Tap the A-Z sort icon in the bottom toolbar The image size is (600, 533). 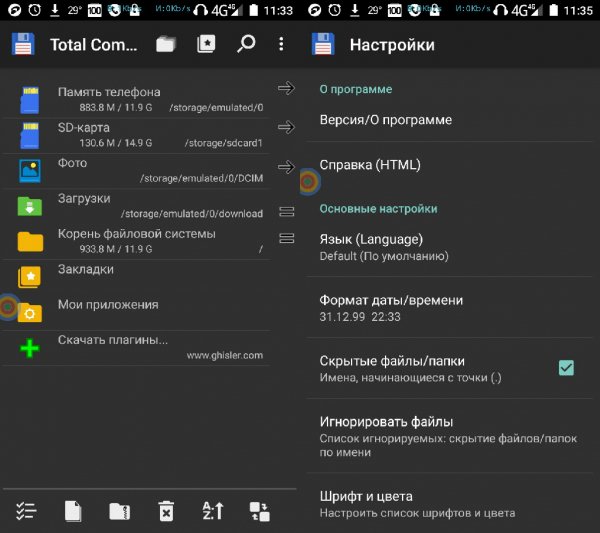[213, 511]
